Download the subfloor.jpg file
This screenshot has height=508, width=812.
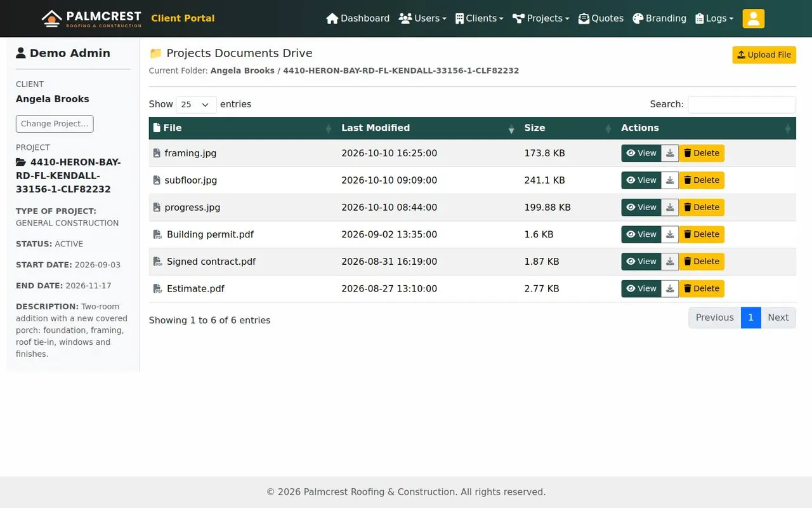[x=670, y=180]
